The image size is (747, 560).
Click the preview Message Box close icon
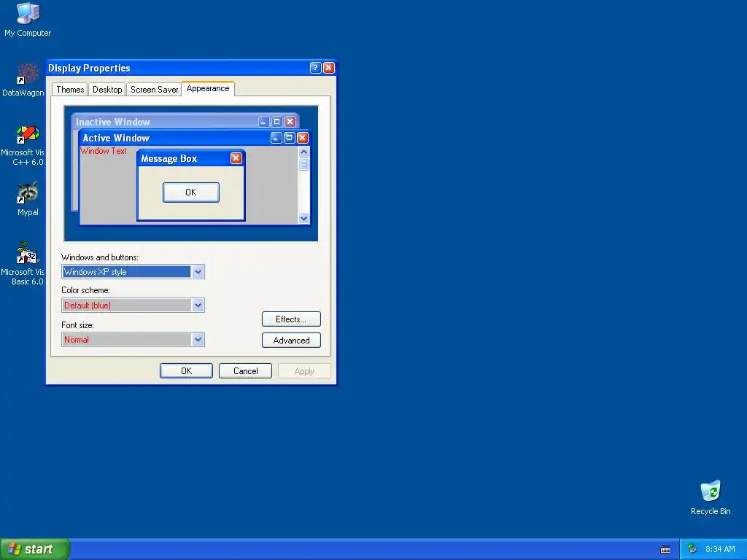click(x=236, y=158)
